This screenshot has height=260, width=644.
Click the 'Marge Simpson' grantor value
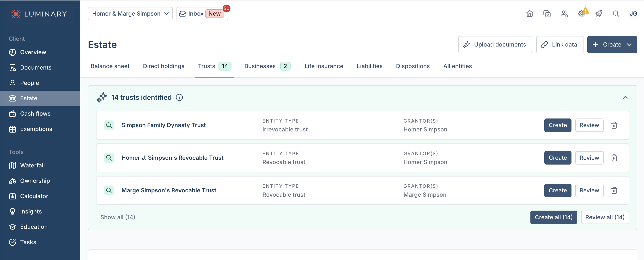coord(425,195)
